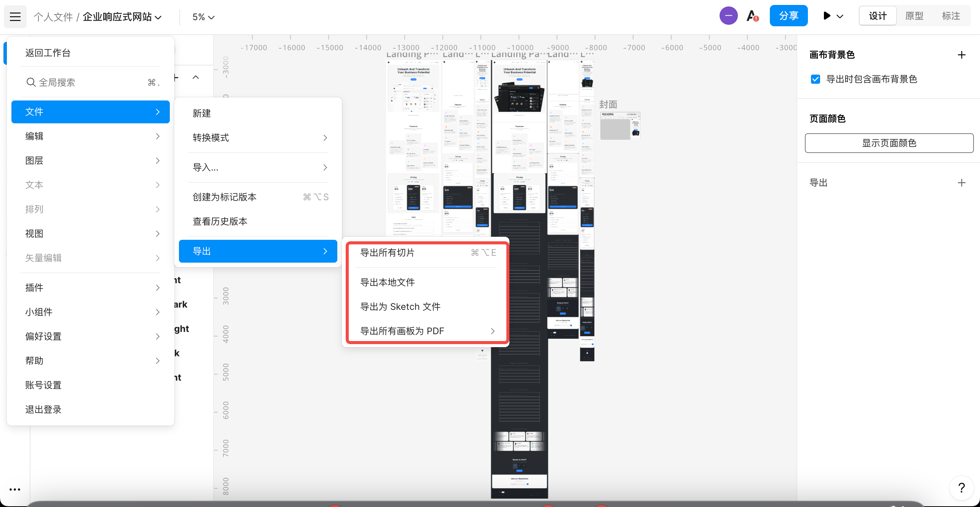Add canvas background color with plus icon
The width and height of the screenshot is (980, 507).
pyautogui.click(x=961, y=55)
